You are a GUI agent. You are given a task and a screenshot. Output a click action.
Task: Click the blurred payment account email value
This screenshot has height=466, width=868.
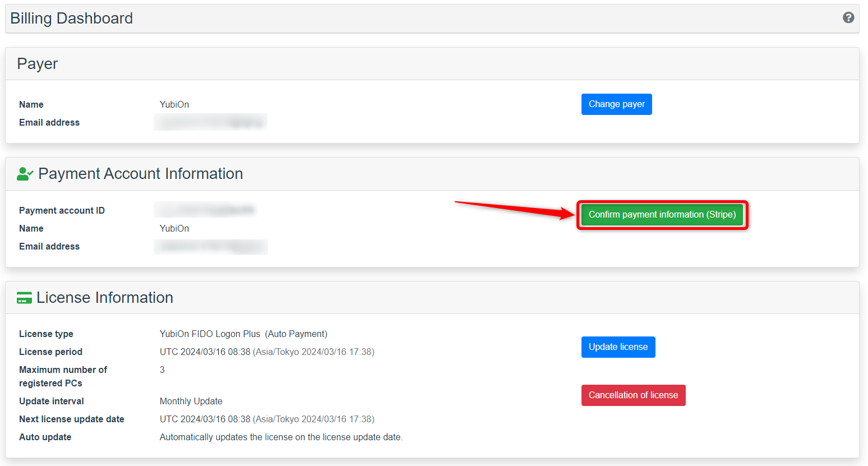211,246
